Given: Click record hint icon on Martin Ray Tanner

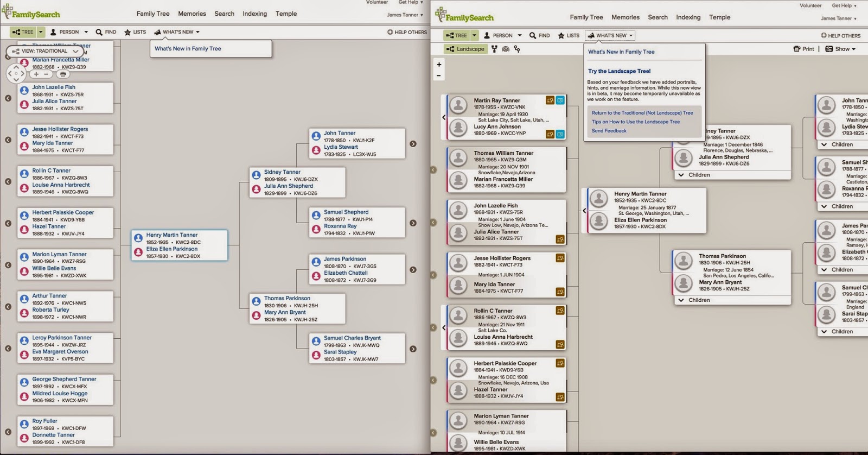Looking at the screenshot, I should click(550, 100).
